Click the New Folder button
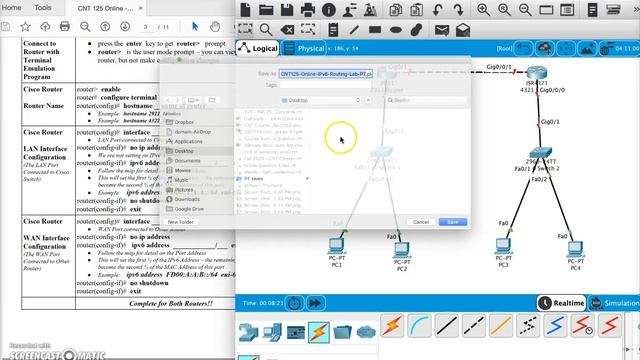Screen dimensions: 640x360 tap(180, 222)
